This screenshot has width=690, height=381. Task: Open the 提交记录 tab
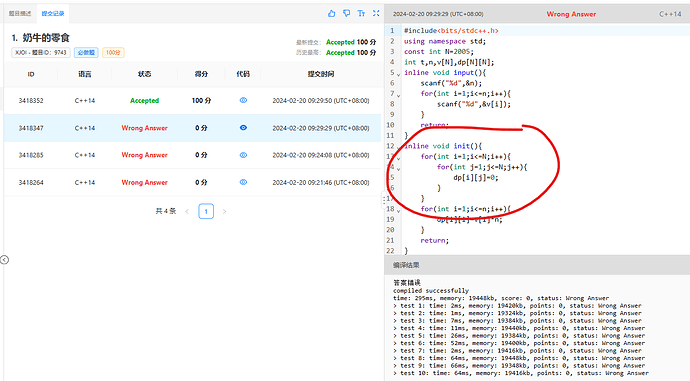[53, 14]
